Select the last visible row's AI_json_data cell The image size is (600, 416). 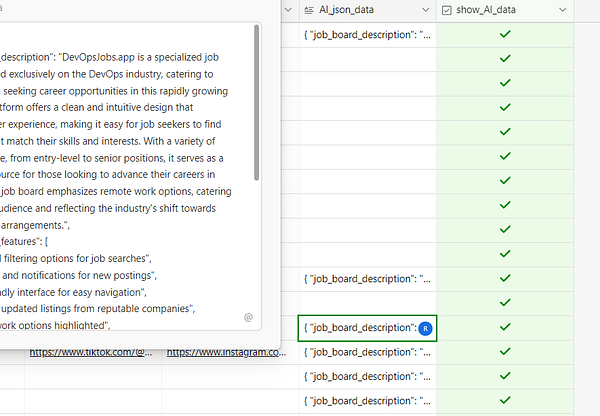coord(368,401)
